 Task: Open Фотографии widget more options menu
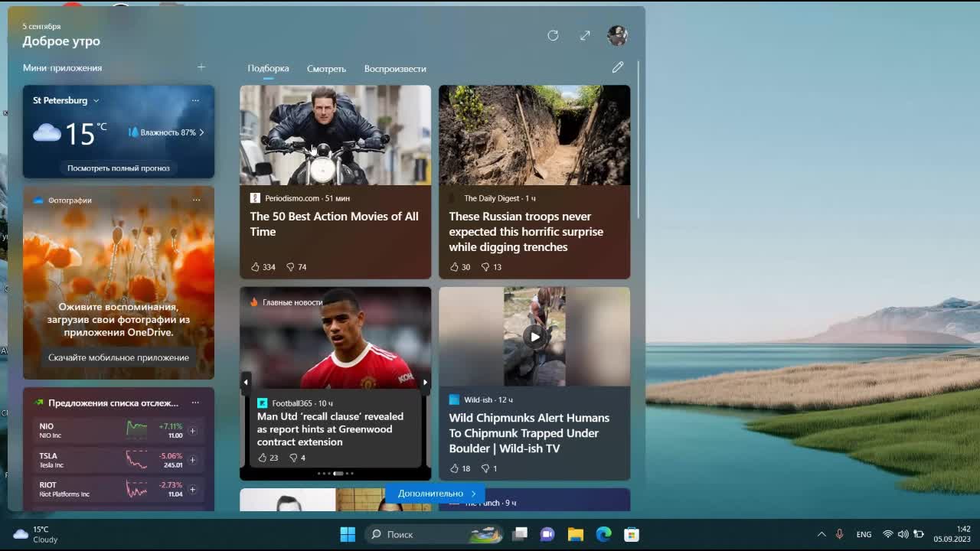[197, 200]
